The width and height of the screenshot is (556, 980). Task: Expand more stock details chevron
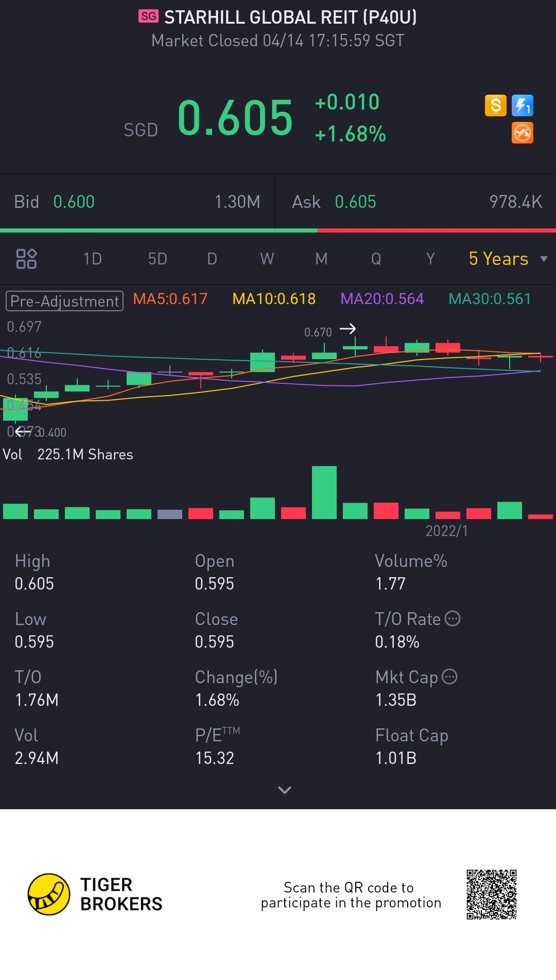click(285, 790)
